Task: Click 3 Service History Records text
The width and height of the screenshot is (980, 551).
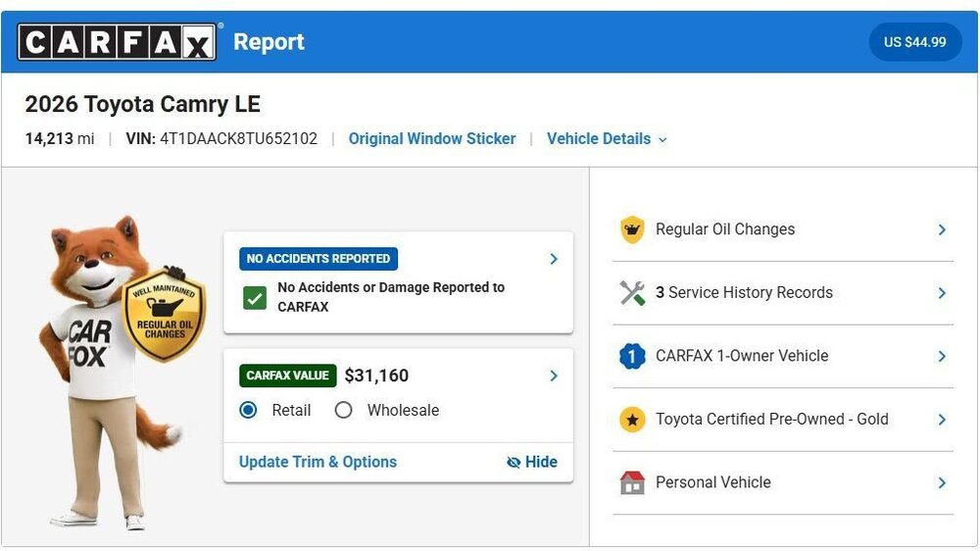Action: click(744, 293)
